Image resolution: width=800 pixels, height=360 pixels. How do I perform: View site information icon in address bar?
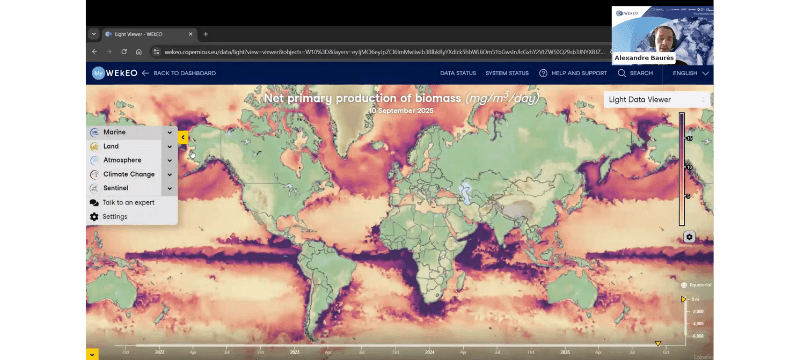[157, 52]
